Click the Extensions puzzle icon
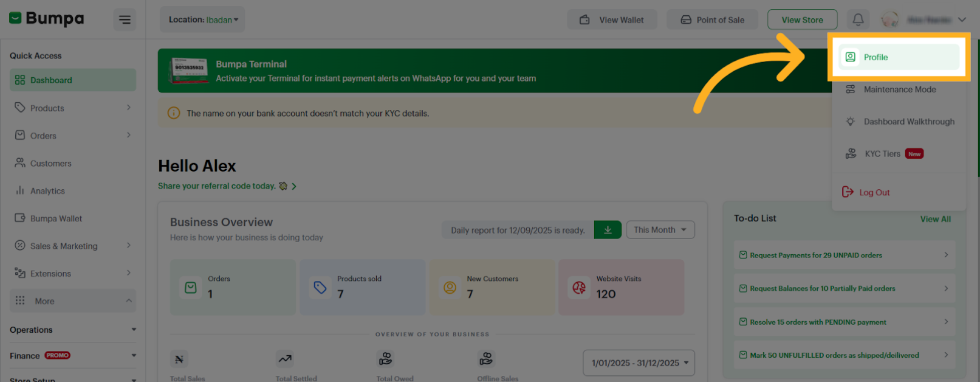The height and width of the screenshot is (382, 980). coord(20,273)
